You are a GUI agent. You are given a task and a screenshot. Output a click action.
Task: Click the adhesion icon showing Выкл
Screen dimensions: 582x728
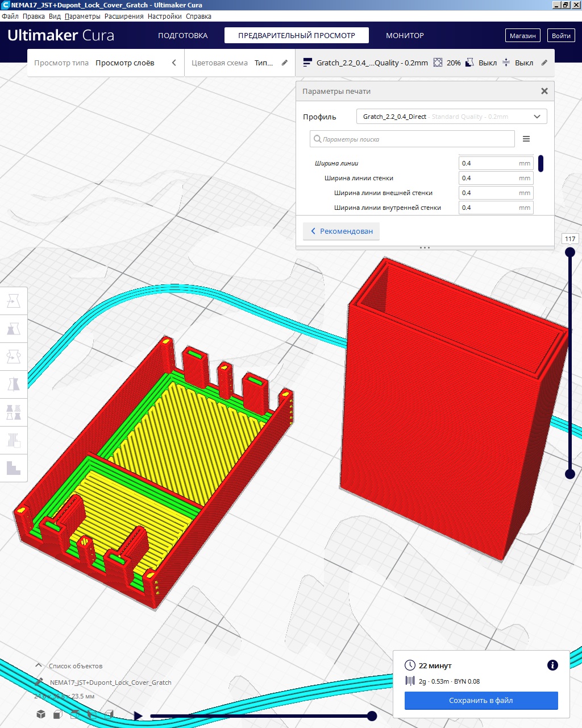[506, 63]
